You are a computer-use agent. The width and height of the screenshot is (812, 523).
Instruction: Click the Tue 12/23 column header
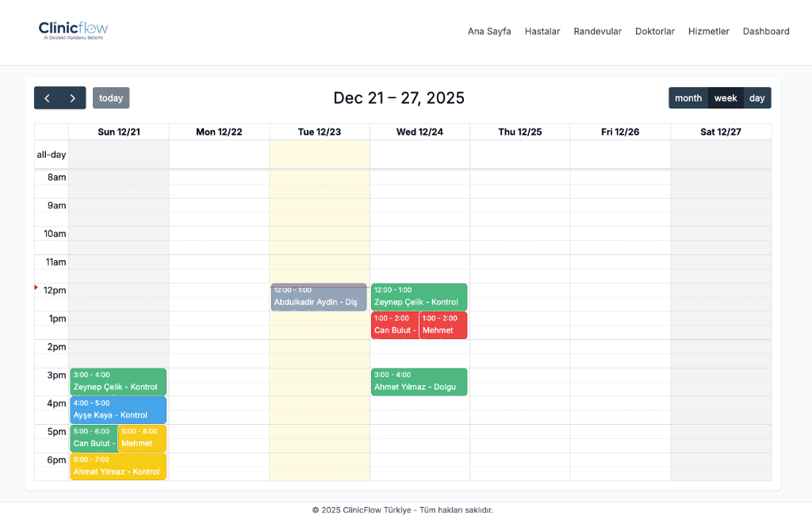tap(319, 132)
